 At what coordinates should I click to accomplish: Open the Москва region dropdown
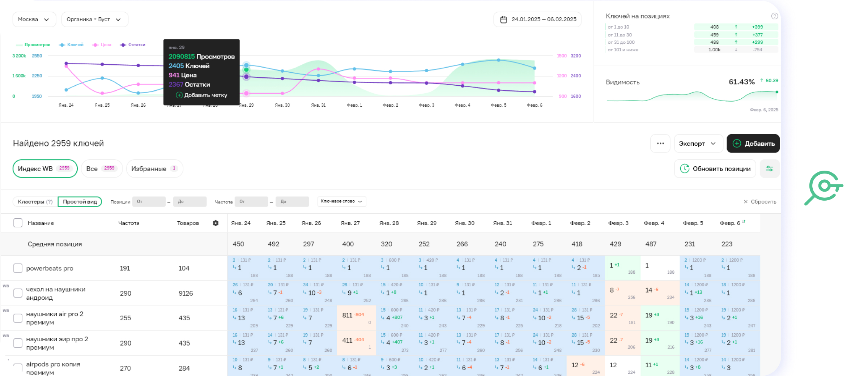[34, 20]
